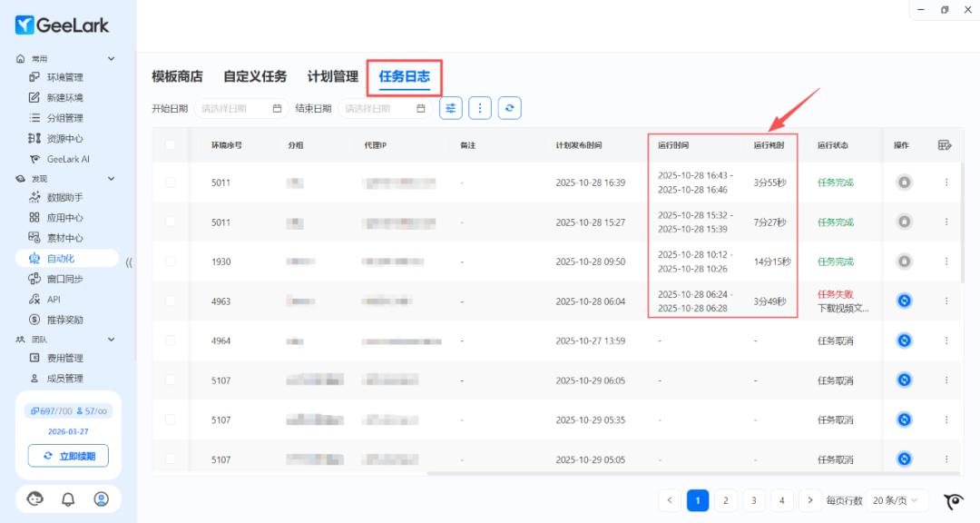Click the GeeLark logo
The width and height of the screenshot is (980, 523).
(x=62, y=25)
